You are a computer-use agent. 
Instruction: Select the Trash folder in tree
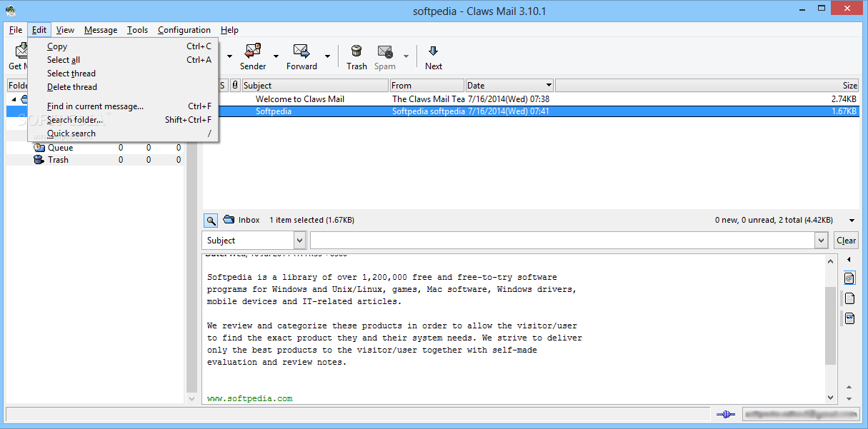coord(58,160)
